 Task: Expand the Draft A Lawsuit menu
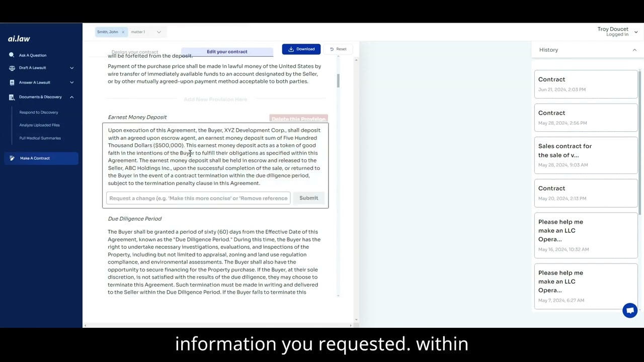click(71, 67)
